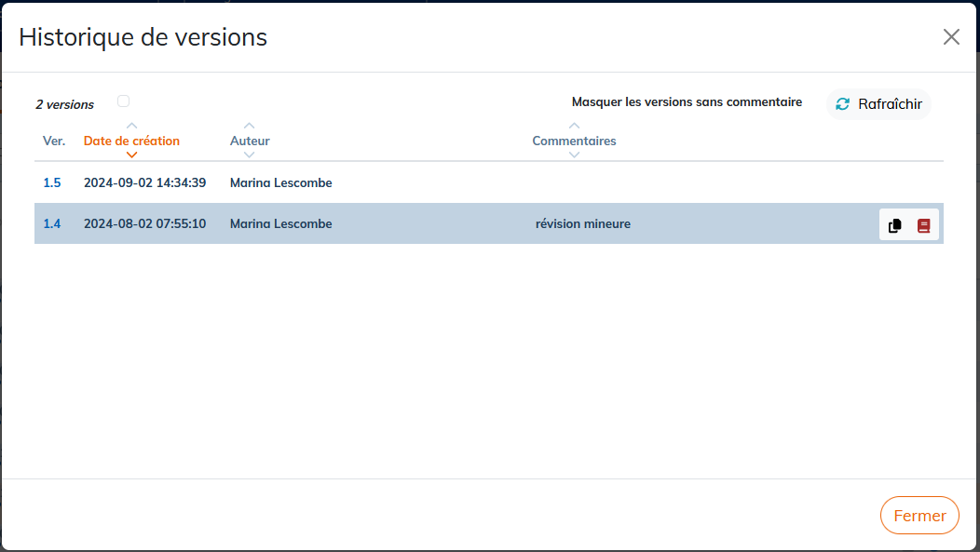Viewport: 980px width, 552px height.
Task: Click the révision mineure comment
Action: 583,223
